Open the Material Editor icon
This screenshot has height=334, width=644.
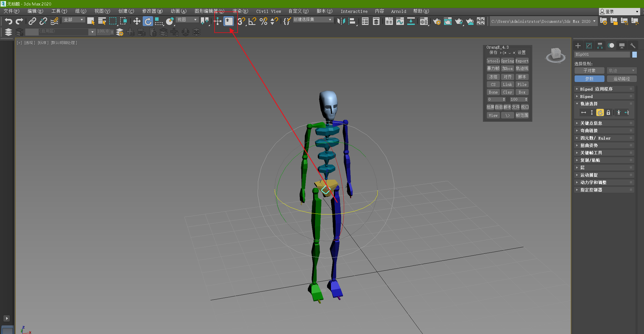click(x=424, y=21)
